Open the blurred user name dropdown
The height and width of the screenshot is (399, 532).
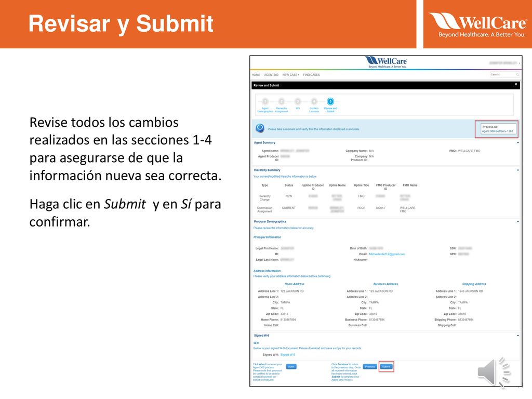tap(504, 63)
